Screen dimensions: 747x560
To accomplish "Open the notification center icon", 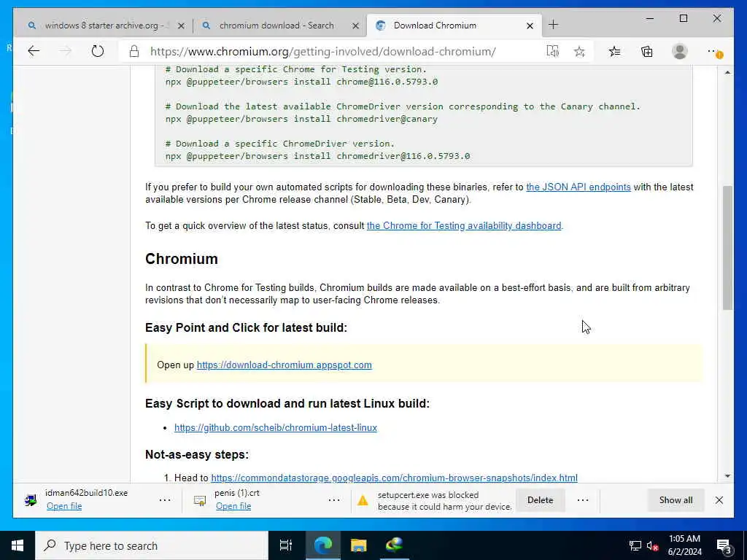I will click(x=724, y=547).
